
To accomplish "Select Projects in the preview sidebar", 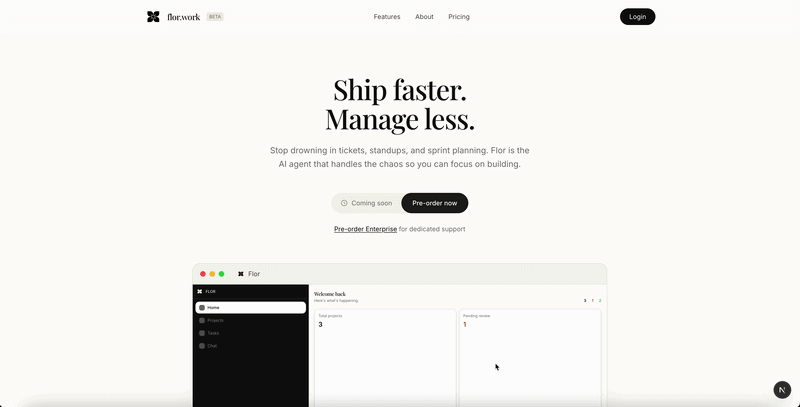I will (251, 320).
